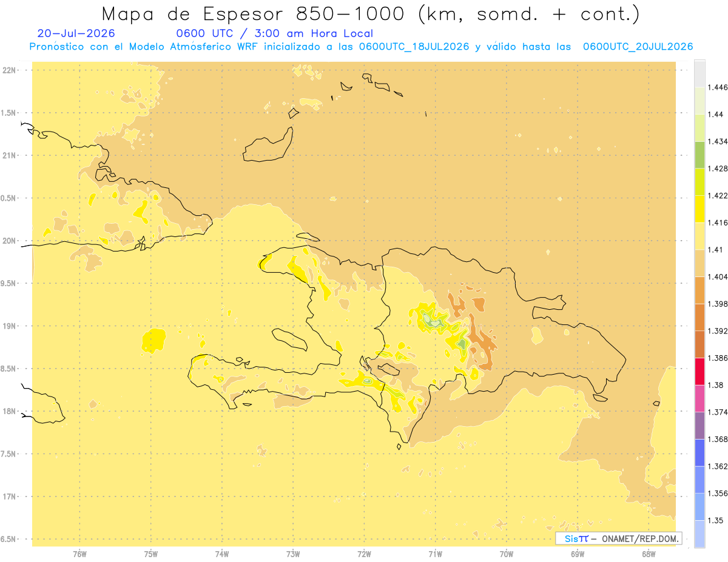Click the cut-off latitude label '8.5N'
Image resolution: width=728 pixels, height=562 pixels.
tap(8, 369)
